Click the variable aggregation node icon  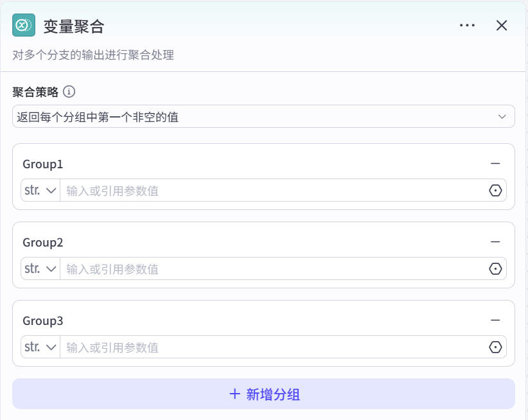click(24, 25)
